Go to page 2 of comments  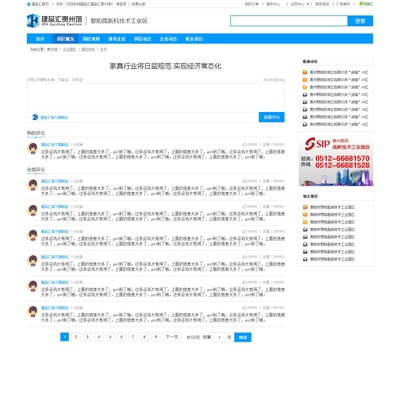pyautogui.click(x=76, y=337)
